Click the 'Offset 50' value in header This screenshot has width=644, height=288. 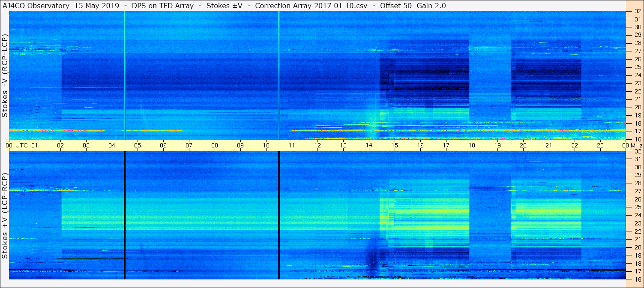(x=395, y=6)
